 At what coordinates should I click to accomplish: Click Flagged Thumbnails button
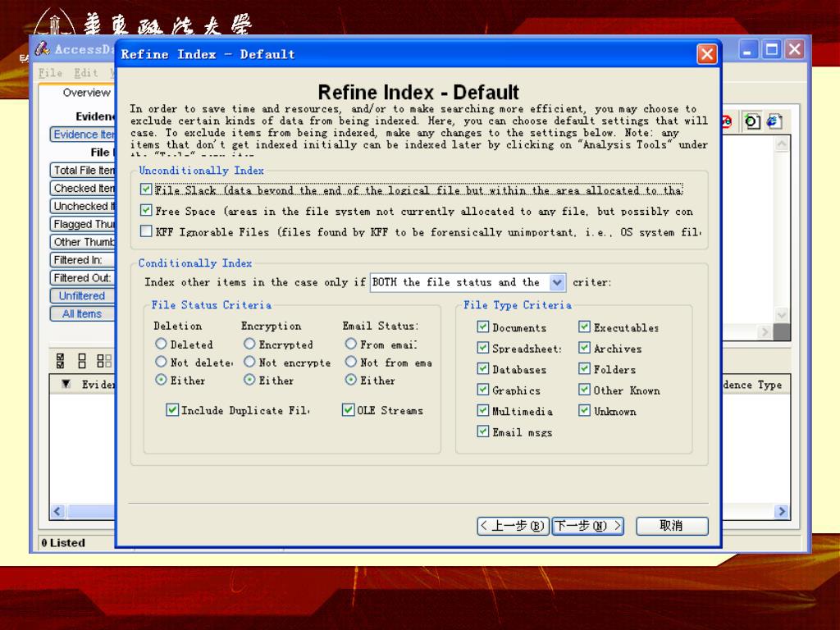tap(83, 224)
